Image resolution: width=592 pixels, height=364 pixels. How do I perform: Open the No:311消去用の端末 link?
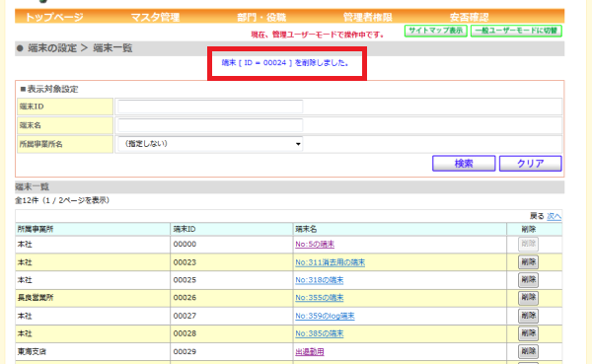(330, 262)
